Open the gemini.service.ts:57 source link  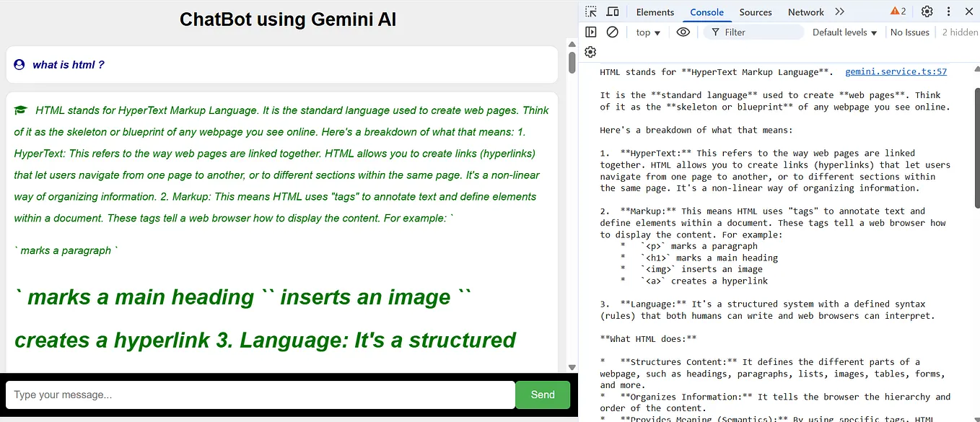click(x=896, y=71)
